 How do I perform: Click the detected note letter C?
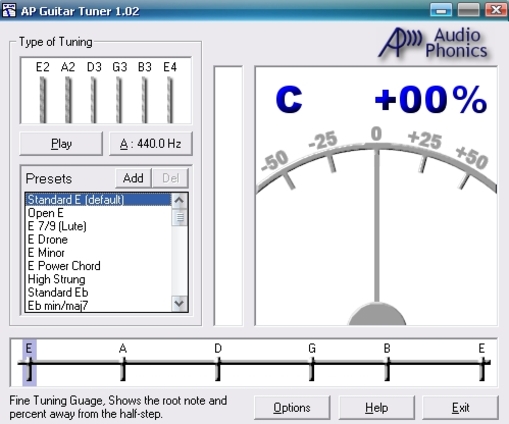pos(289,99)
